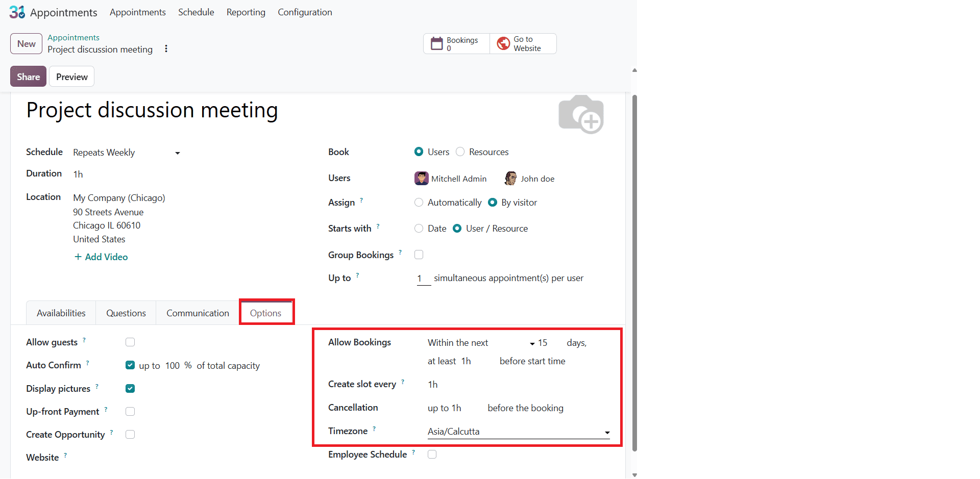980x479 pixels.
Task: Click the simultaneous appointments number field
Action: (x=424, y=279)
